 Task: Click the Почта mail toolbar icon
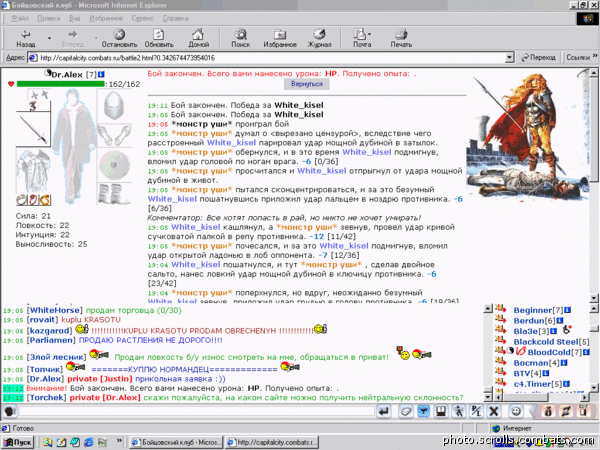point(360,34)
